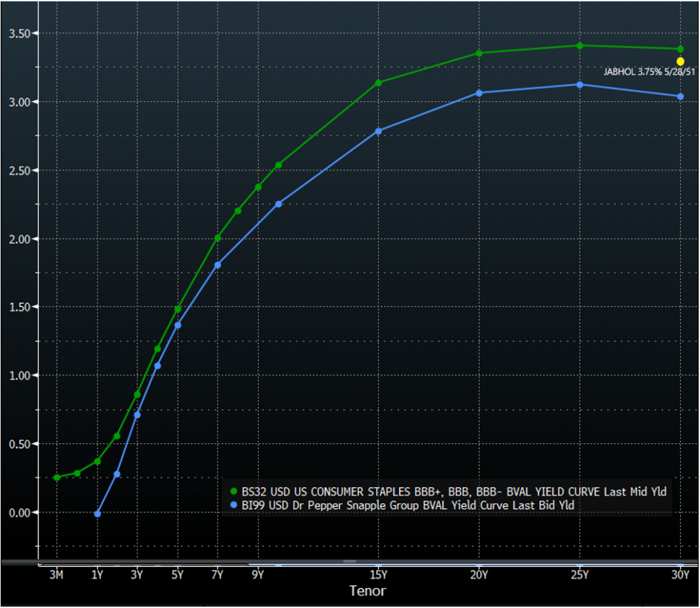Viewport: 700px width, 608px height.
Task: Click the JABHOL 3.75% 5/28/51 label
Action: point(649,71)
